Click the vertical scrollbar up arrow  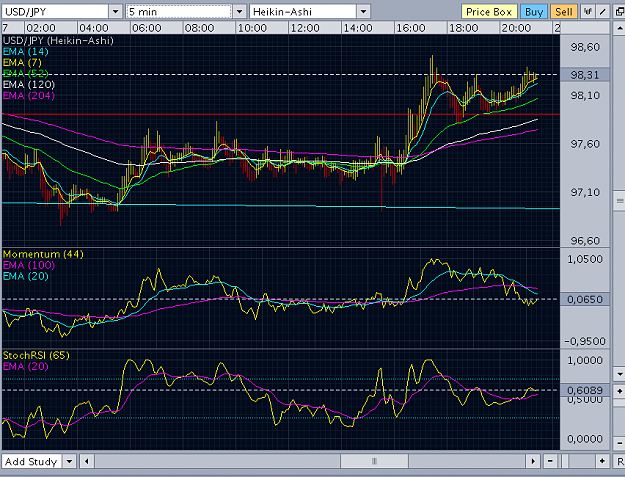(x=619, y=28)
